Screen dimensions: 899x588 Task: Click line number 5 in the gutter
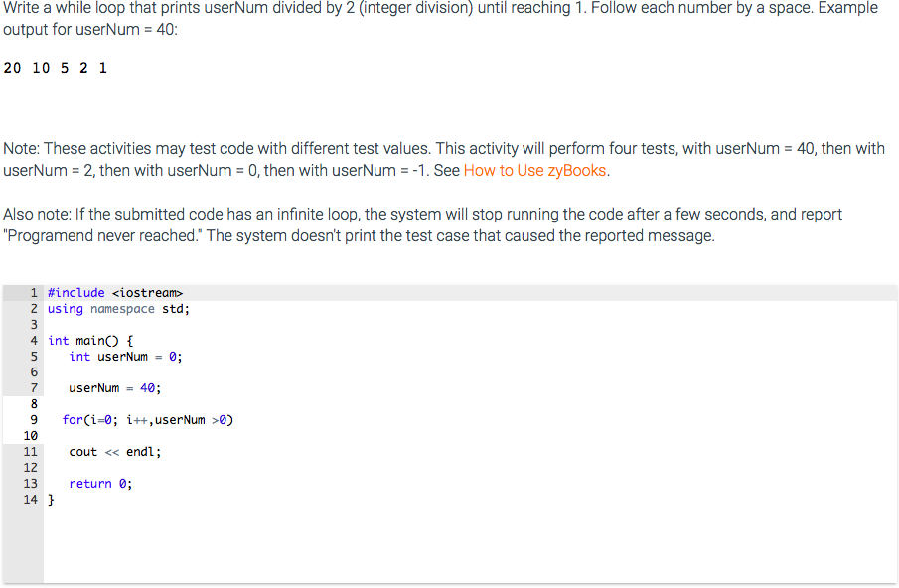point(34,357)
